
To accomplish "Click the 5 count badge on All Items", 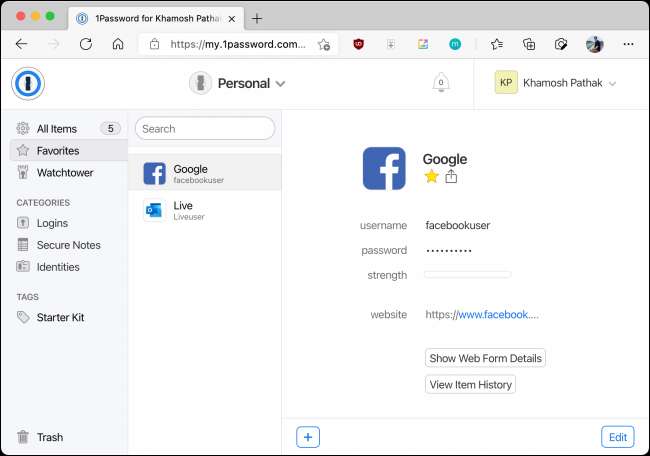I will point(111,129).
